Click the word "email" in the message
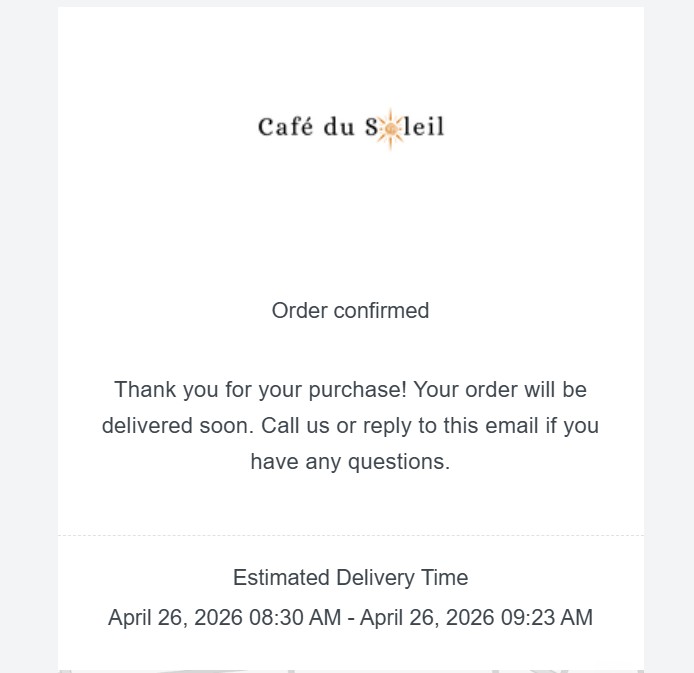The width and height of the screenshot is (694, 673). [493, 425]
